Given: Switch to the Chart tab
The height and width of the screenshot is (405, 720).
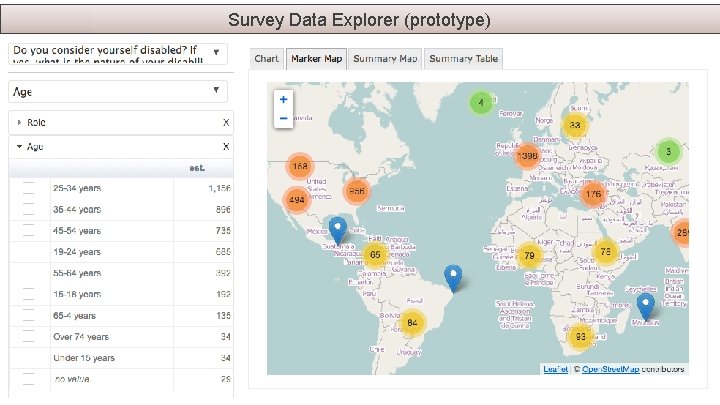Looking at the screenshot, I should point(266,59).
